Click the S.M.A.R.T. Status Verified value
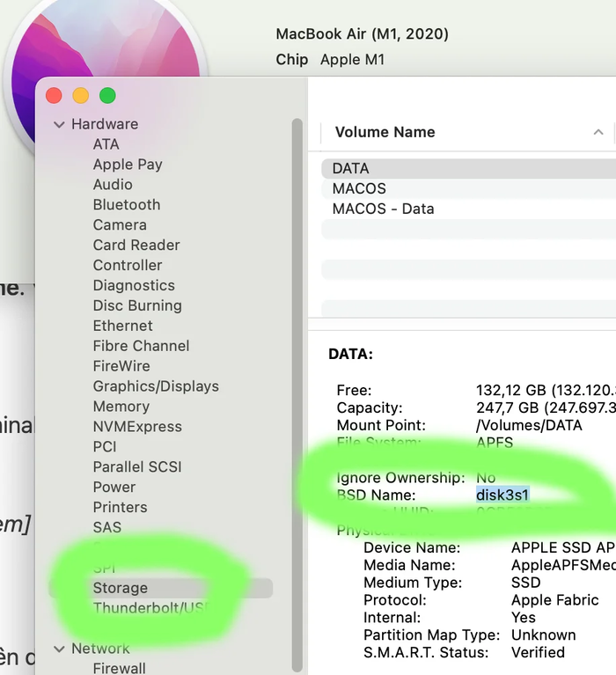The height and width of the screenshot is (675, 616). tap(538, 653)
